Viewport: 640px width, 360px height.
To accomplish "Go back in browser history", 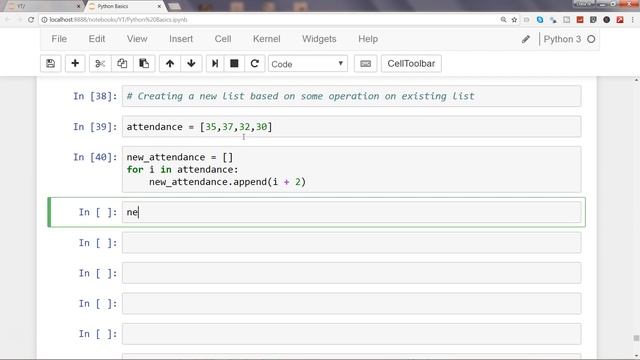I will pos(8,20).
